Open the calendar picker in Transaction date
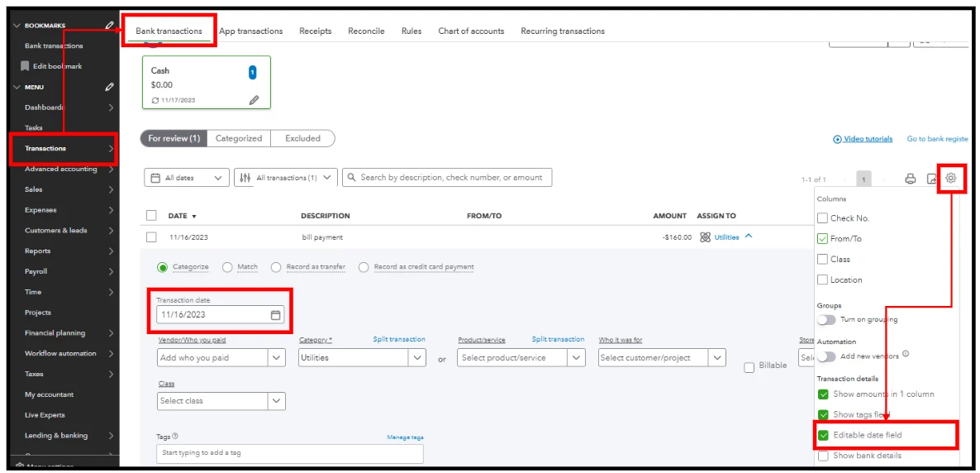The image size is (980, 473). [x=275, y=315]
